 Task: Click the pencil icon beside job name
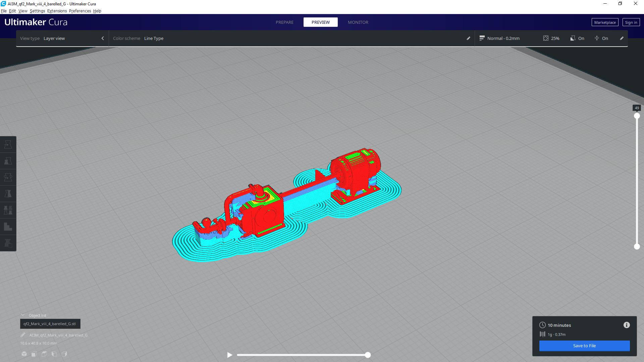[23, 335]
